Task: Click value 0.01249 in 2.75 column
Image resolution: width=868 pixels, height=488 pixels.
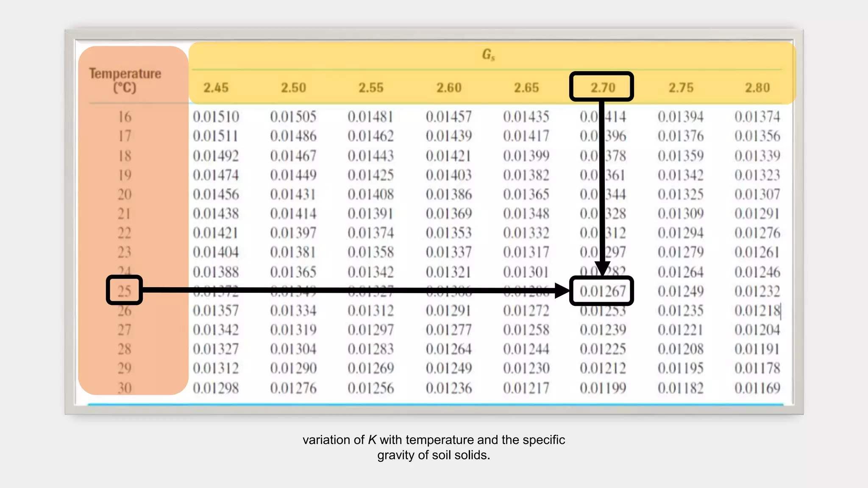Action: (680, 291)
